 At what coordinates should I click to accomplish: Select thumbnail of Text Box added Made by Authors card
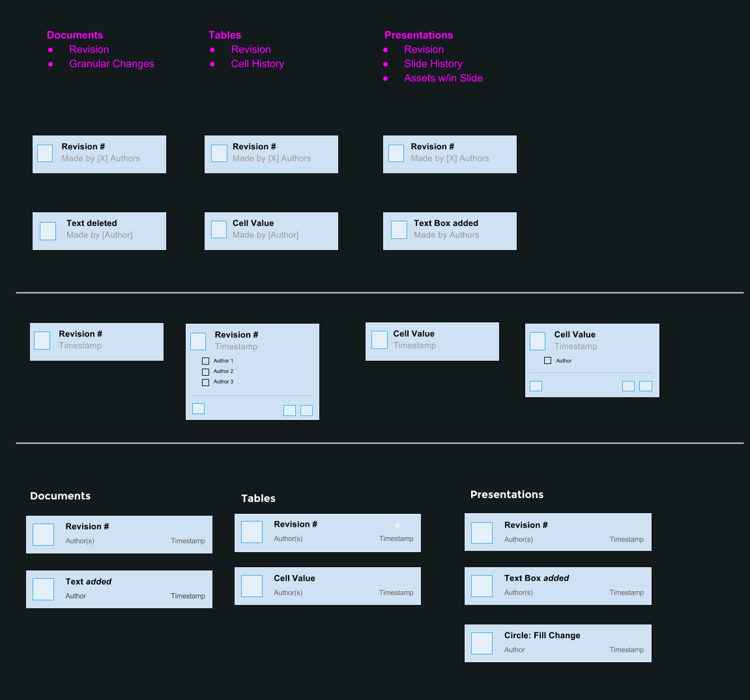399,229
